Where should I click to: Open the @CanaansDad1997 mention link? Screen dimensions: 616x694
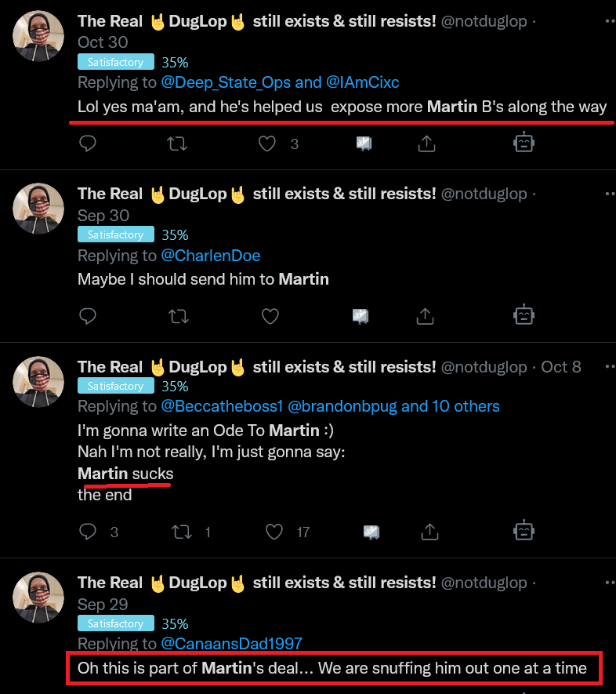231,643
